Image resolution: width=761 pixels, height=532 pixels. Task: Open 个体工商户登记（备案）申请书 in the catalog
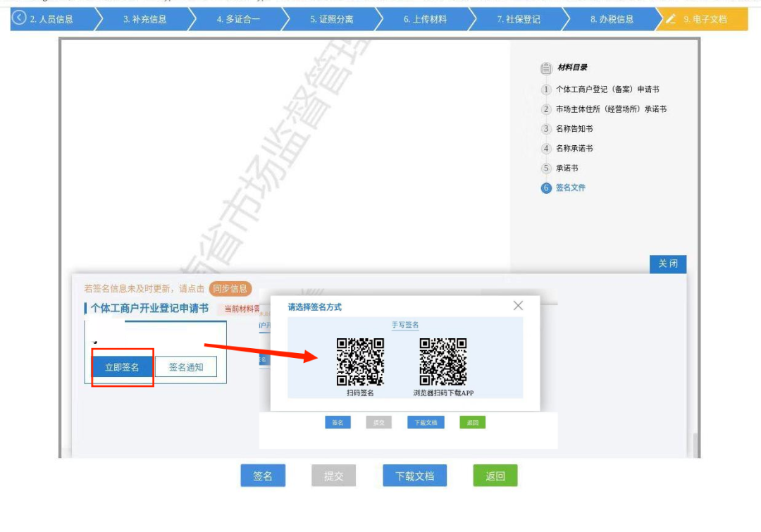pos(607,89)
